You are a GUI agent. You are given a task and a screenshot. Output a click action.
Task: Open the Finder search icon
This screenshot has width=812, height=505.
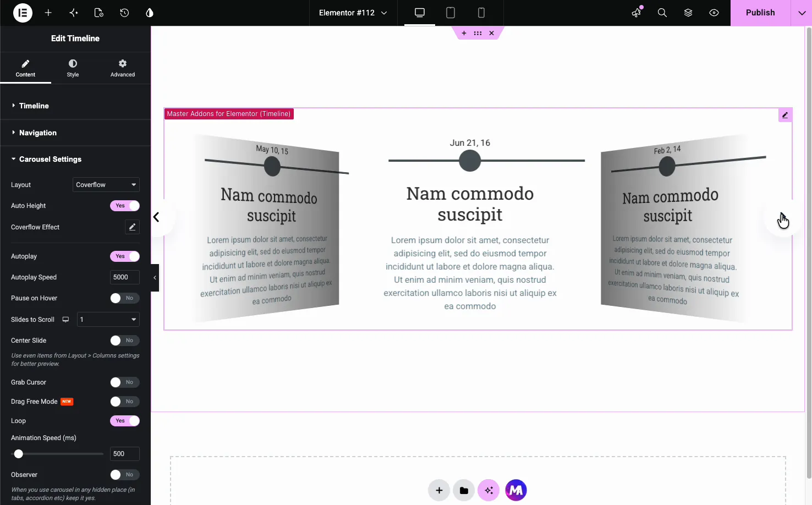662,13
